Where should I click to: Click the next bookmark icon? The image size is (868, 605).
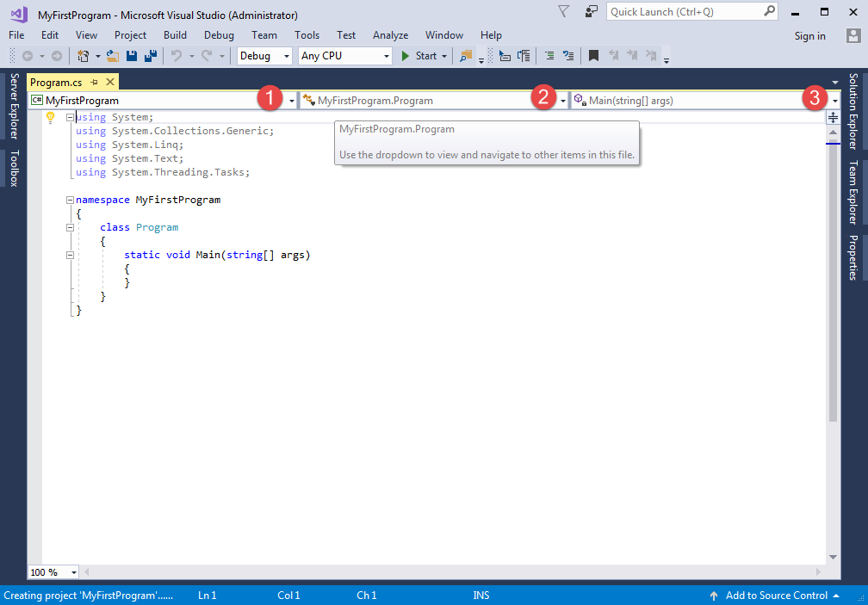pos(632,55)
